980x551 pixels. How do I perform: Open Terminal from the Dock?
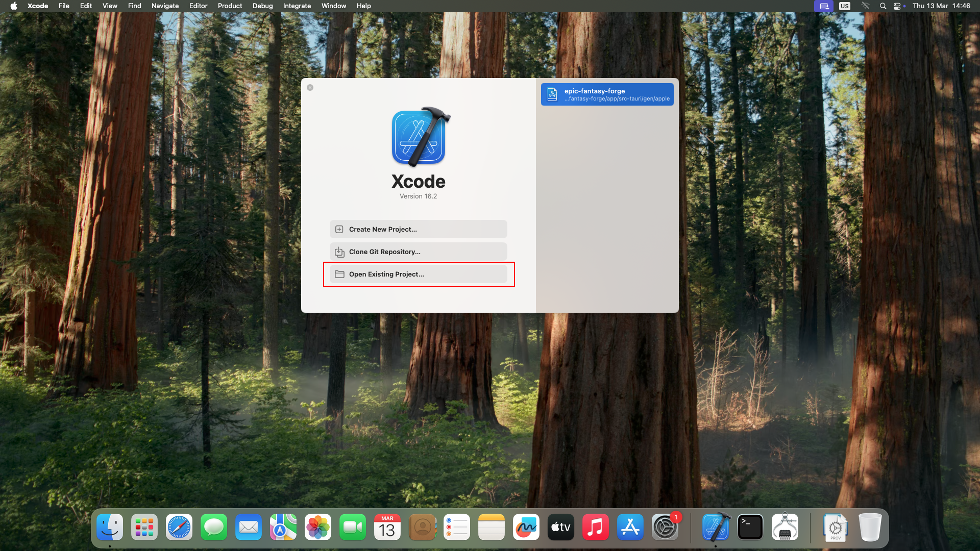coord(750,527)
